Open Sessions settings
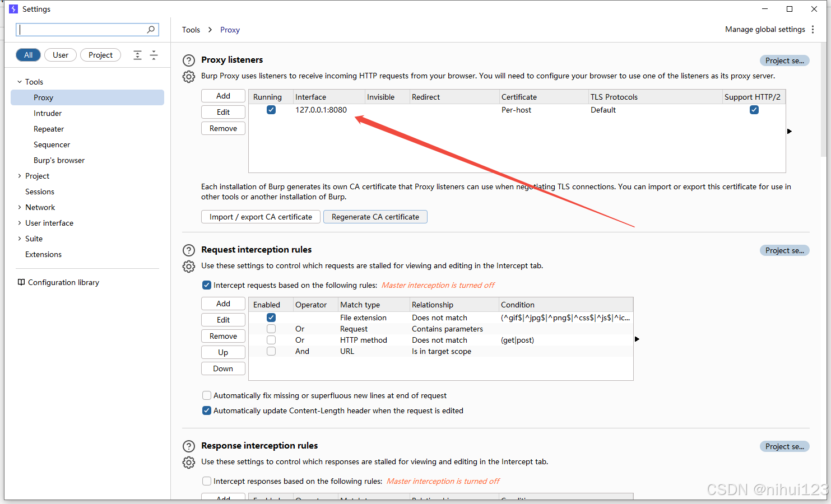The width and height of the screenshot is (831, 504). click(40, 192)
